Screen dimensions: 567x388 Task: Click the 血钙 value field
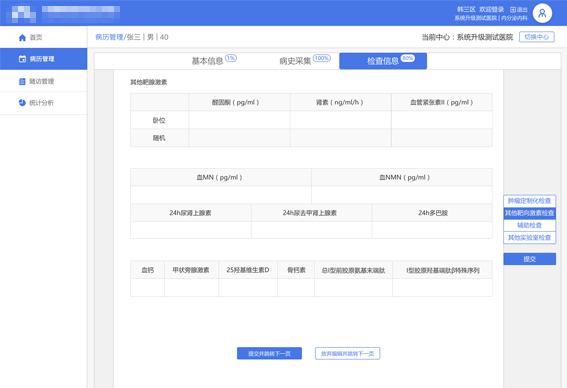tap(147, 287)
